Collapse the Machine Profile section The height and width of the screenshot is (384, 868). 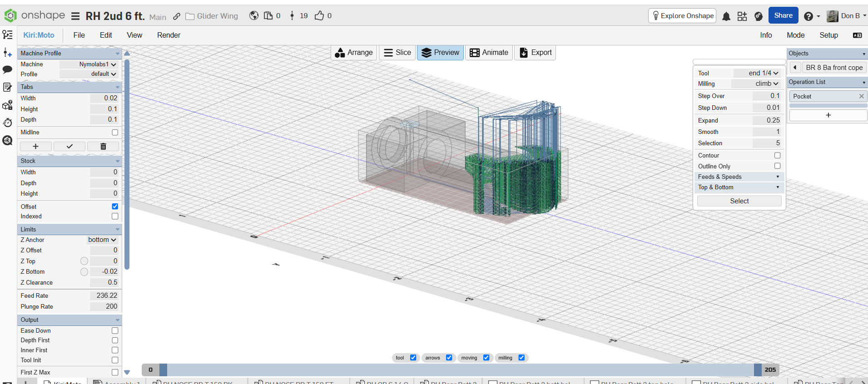point(69,53)
